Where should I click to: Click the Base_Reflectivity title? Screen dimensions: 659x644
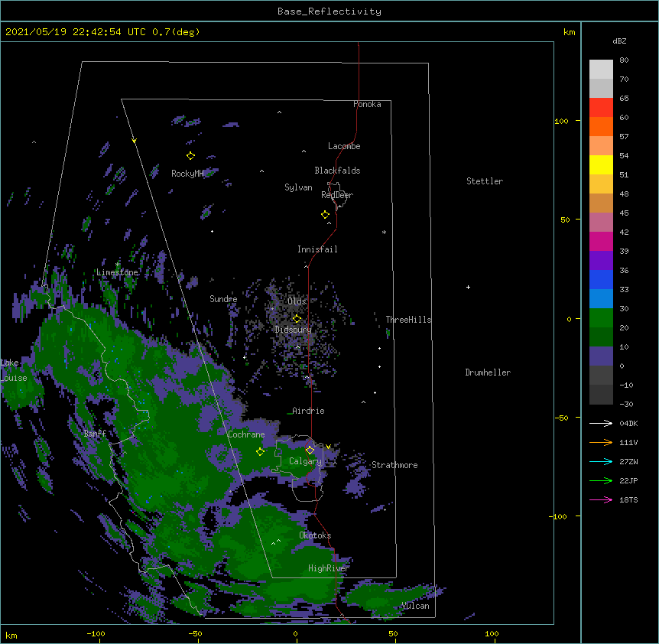tap(329, 11)
